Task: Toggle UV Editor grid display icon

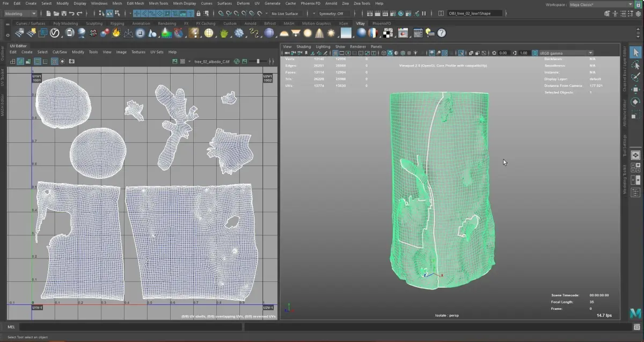Action: tap(55, 61)
